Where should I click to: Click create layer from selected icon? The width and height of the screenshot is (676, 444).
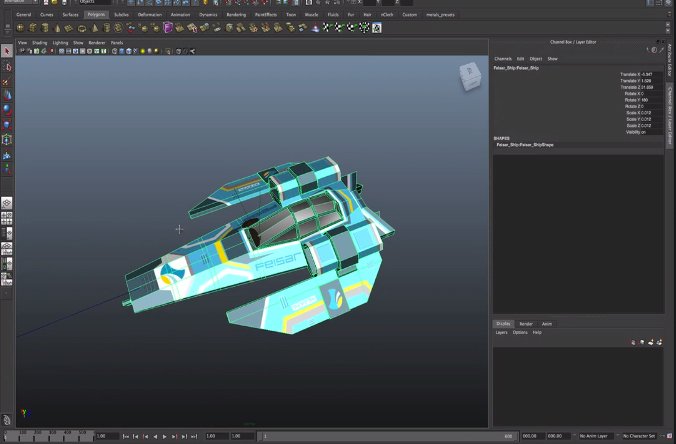coord(659,342)
